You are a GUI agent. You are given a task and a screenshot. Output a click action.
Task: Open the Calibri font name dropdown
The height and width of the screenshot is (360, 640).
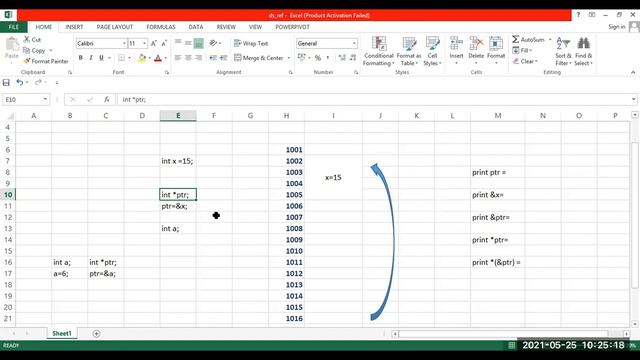[124, 43]
